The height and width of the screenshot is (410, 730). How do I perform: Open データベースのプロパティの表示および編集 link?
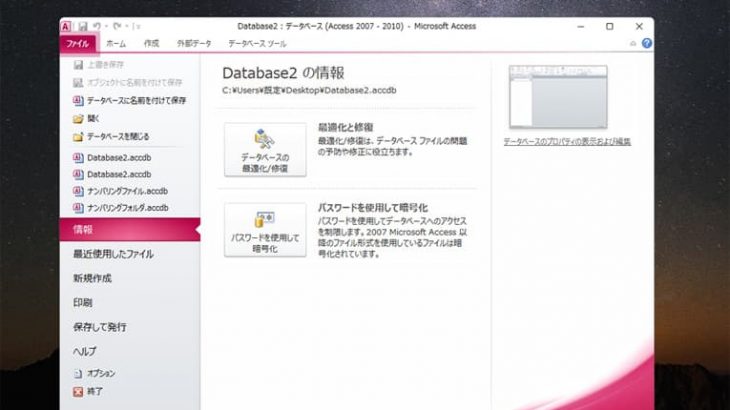point(567,141)
